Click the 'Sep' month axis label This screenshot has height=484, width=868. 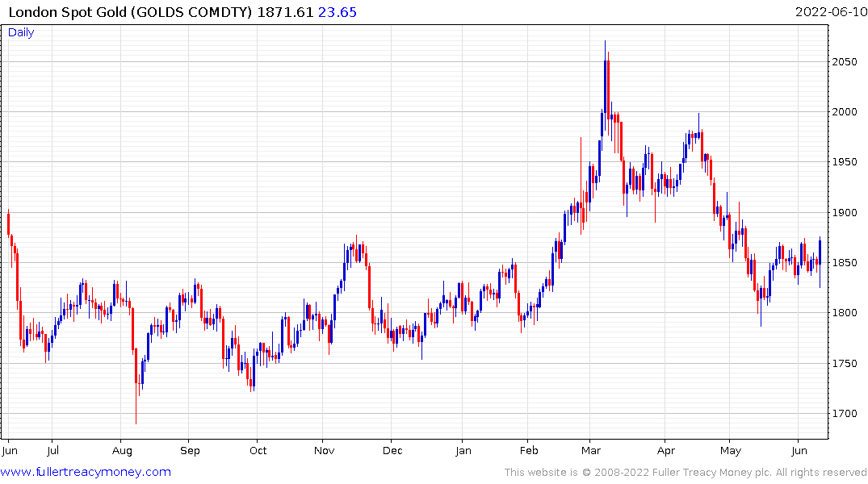point(190,451)
